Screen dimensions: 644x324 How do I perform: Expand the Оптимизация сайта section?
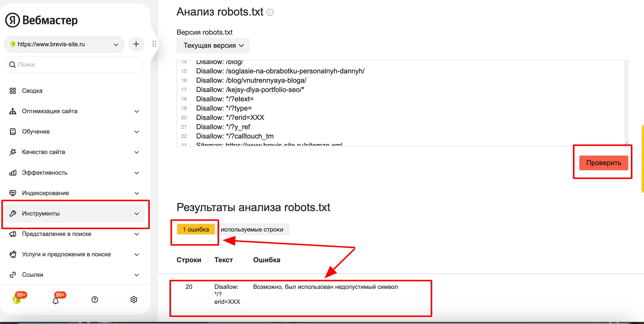(x=74, y=111)
